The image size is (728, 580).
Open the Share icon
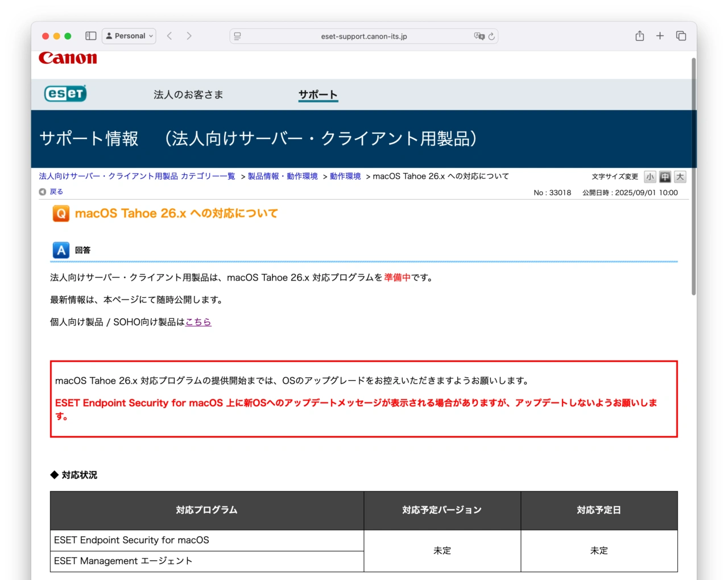639,35
